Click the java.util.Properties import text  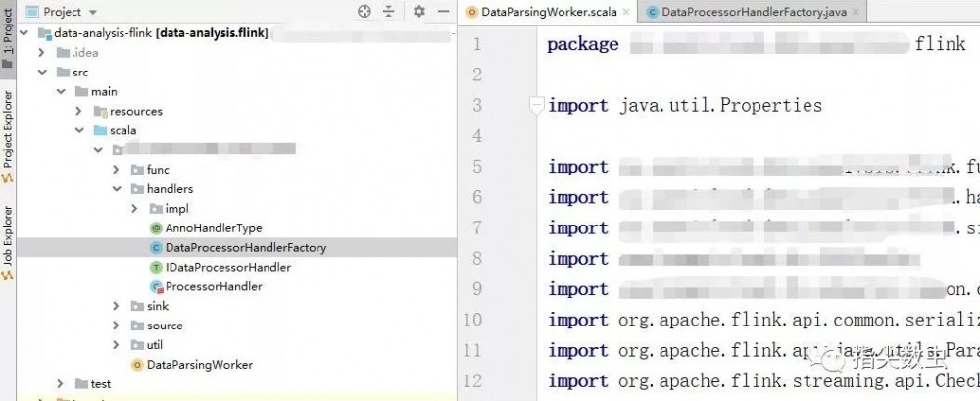pyautogui.click(x=720, y=105)
